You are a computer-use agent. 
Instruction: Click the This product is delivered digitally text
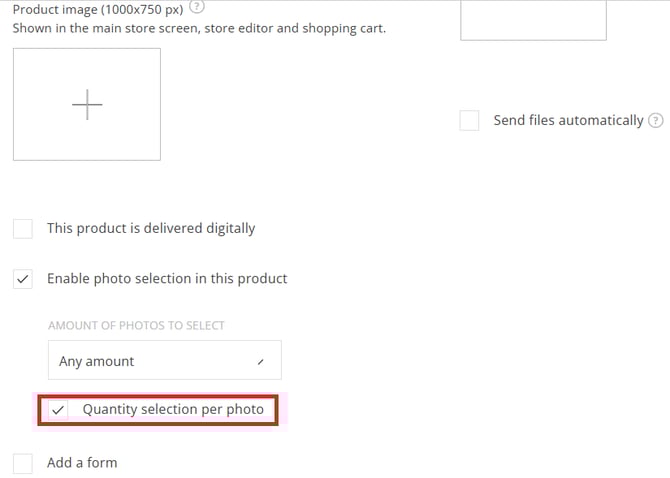[151, 229]
